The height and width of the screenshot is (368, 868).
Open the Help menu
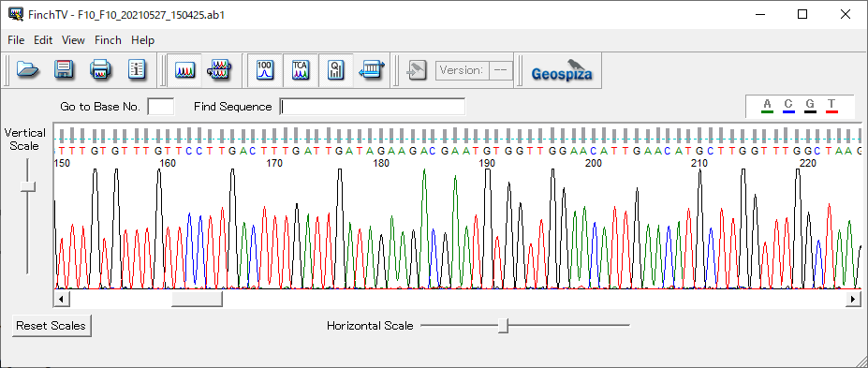pyautogui.click(x=143, y=40)
